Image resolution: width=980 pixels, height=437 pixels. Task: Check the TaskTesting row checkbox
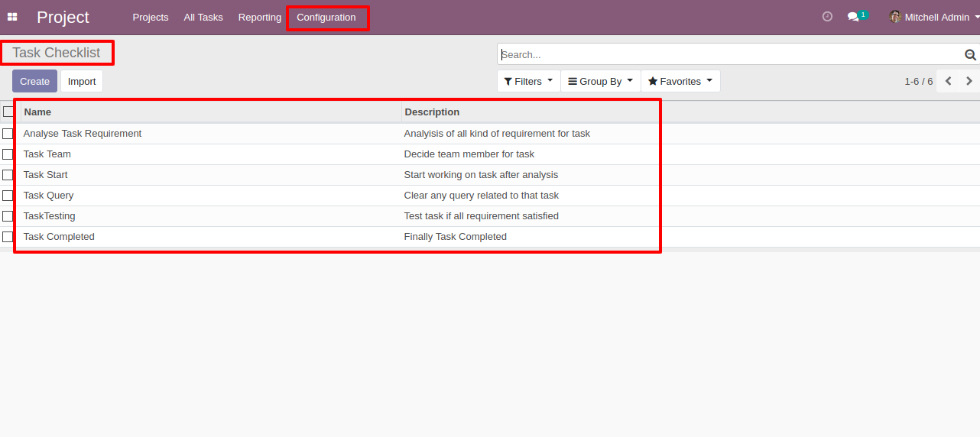pyautogui.click(x=8, y=216)
